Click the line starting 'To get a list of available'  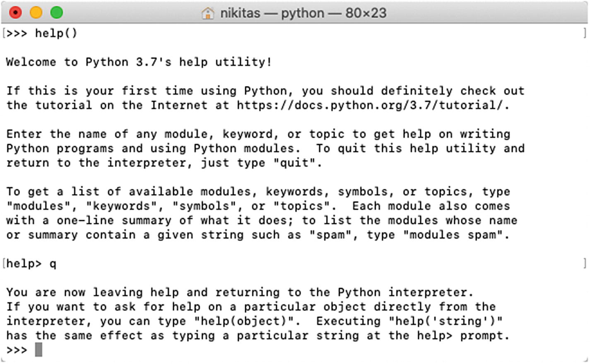point(258,192)
